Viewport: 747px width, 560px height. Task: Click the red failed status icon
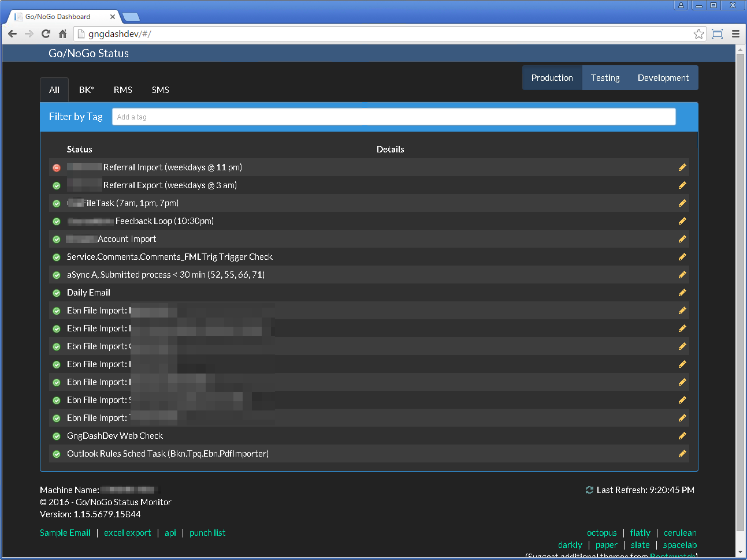pos(57,168)
